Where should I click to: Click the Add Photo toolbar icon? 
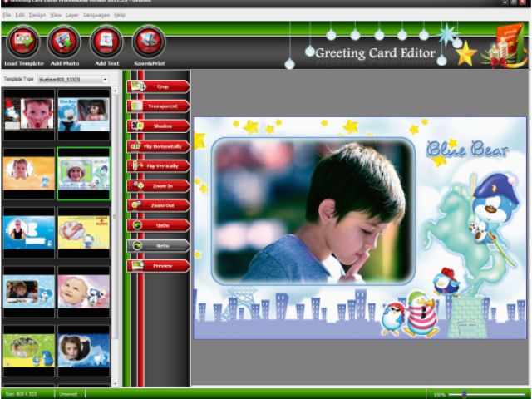click(65, 42)
